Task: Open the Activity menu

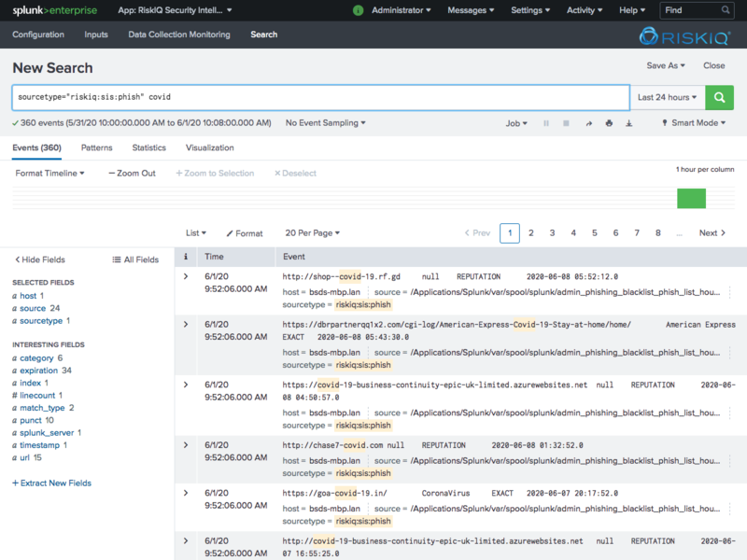Action: [x=585, y=10]
